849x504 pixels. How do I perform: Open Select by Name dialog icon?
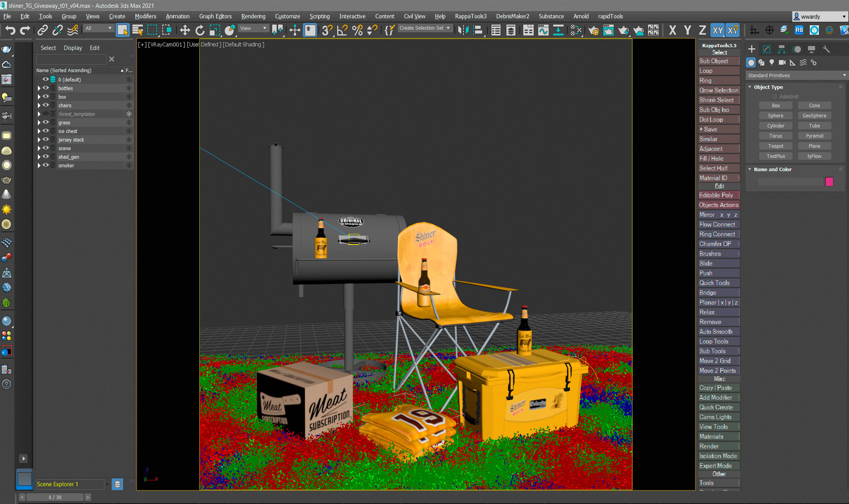coord(137,30)
